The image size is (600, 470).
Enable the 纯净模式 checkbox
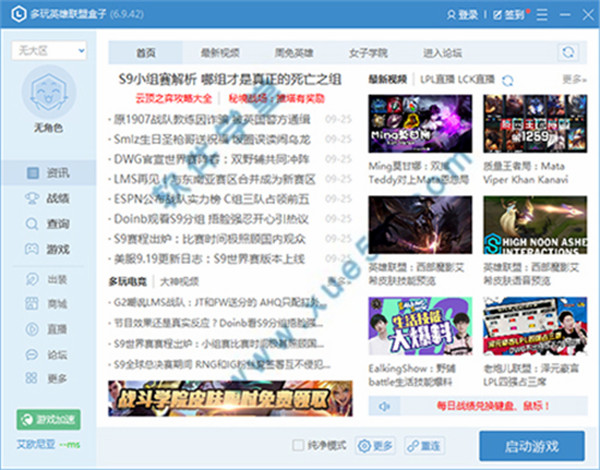(298, 445)
